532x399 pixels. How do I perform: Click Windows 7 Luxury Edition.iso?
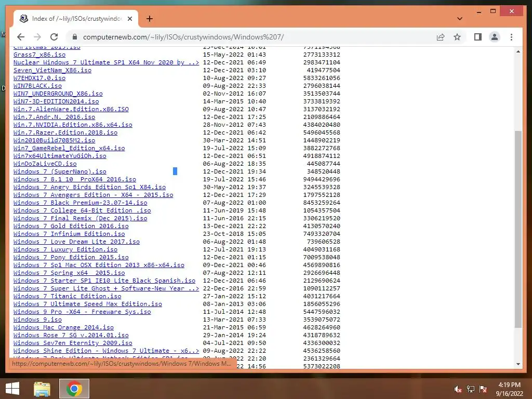click(x=65, y=250)
